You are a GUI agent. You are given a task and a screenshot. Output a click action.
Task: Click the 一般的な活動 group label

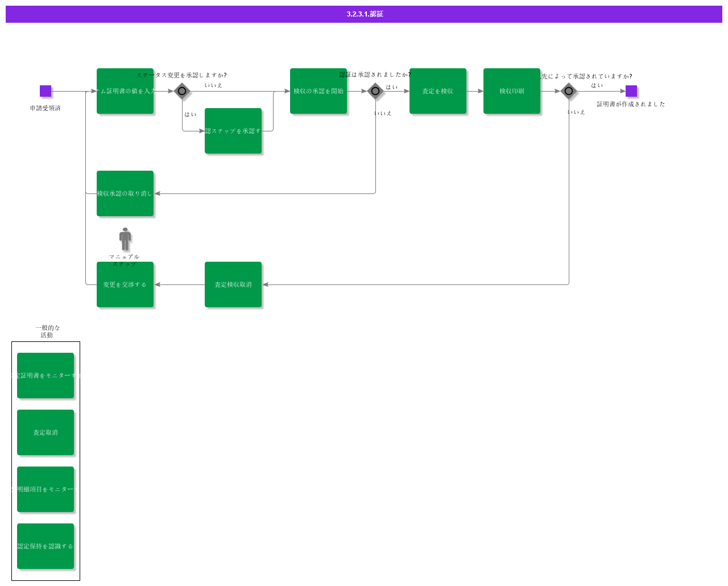(x=47, y=332)
